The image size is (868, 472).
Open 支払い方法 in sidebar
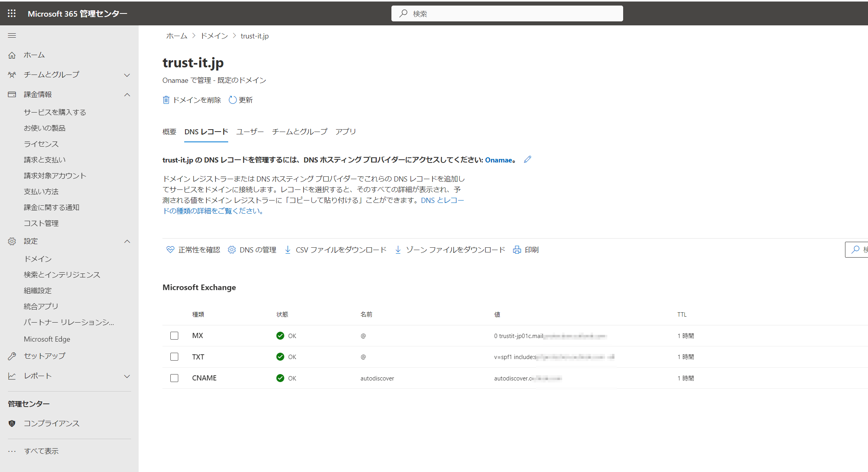tap(41, 191)
